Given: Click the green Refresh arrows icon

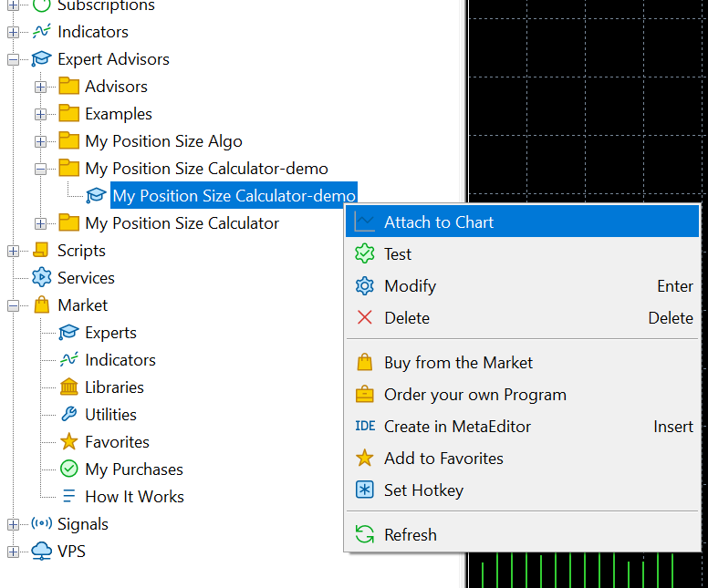Looking at the screenshot, I should (365, 534).
